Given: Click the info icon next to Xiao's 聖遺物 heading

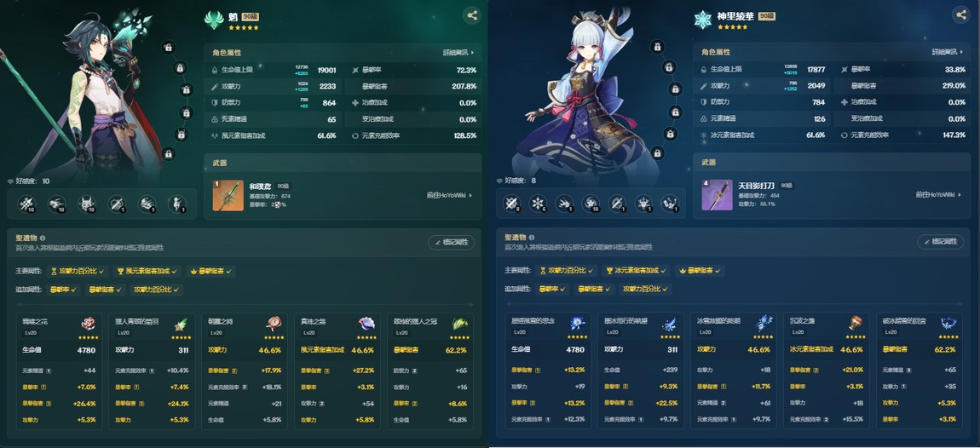Looking at the screenshot, I should pos(43,238).
